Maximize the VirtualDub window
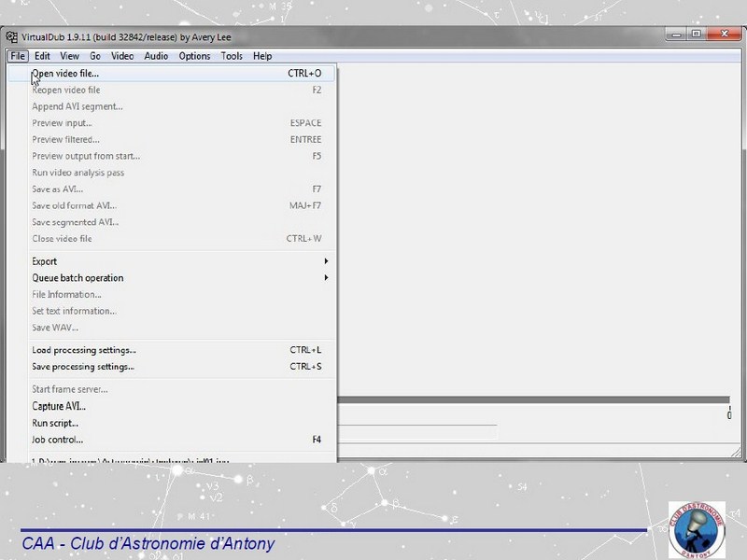Viewport: 747px width, 560px height. point(697,35)
